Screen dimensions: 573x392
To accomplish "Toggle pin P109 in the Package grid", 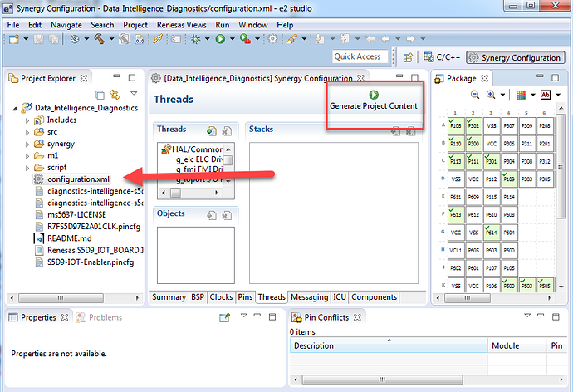I will tap(509, 179).
